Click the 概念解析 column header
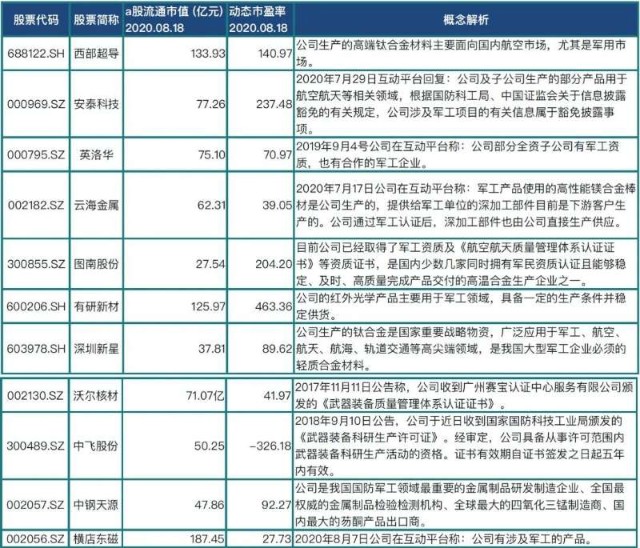Image resolution: width=640 pixels, height=548 pixels. point(466,20)
